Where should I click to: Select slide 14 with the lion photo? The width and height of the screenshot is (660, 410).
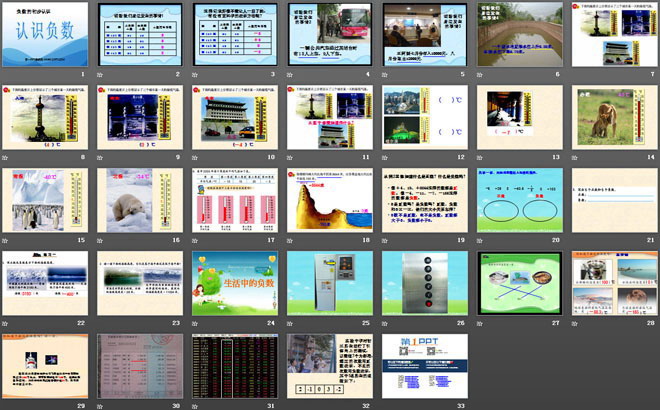point(609,118)
